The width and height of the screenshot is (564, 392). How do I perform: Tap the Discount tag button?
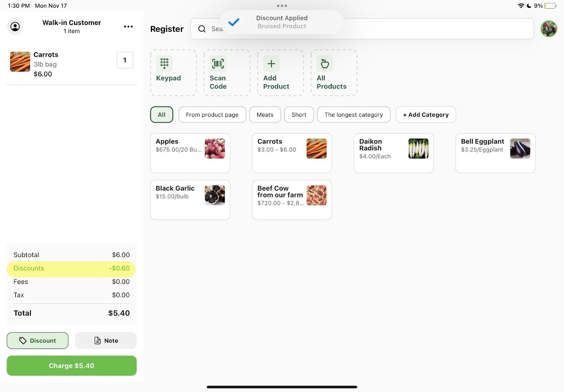(37, 341)
